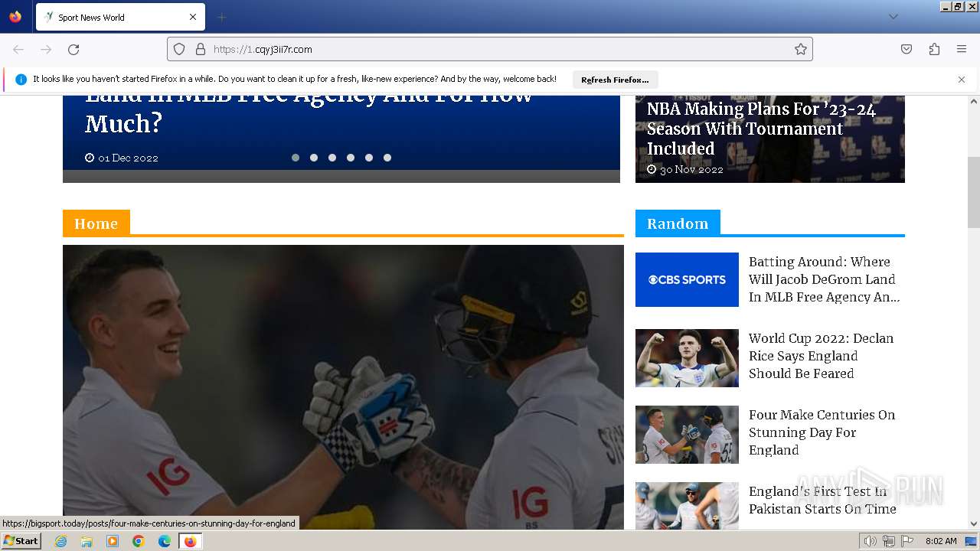Save page to Pocket
Screen dimensions: 980x551
(x=906, y=49)
